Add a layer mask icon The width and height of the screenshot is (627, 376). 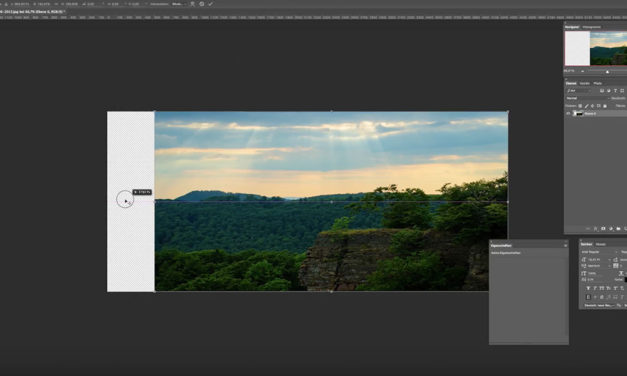tap(603, 229)
